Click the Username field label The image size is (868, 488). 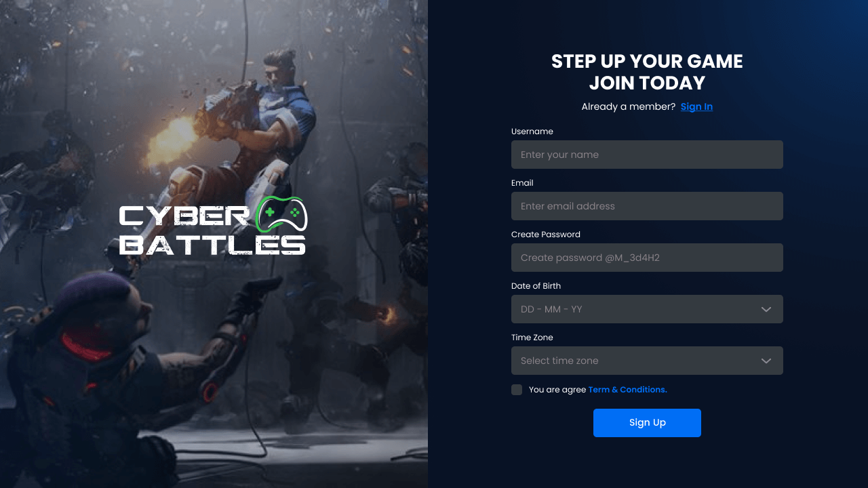tap(532, 131)
